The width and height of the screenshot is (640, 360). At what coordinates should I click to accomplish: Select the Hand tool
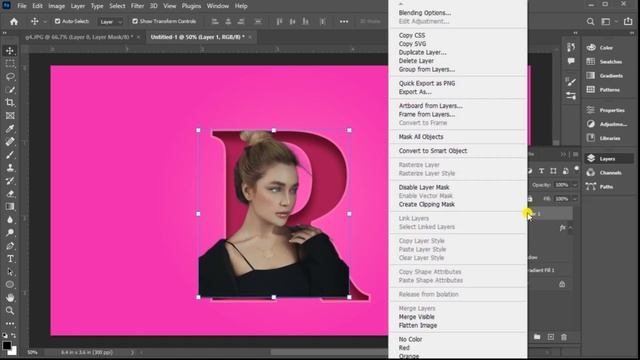(x=10, y=298)
